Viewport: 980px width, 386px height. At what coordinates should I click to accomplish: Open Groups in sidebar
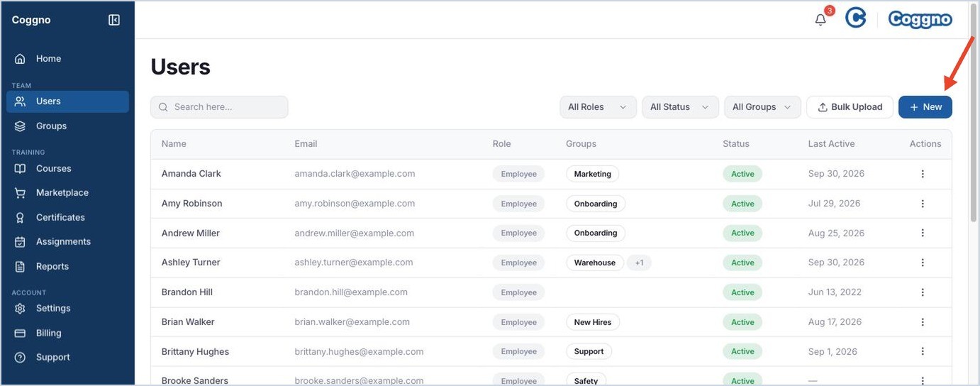click(x=67, y=126)
